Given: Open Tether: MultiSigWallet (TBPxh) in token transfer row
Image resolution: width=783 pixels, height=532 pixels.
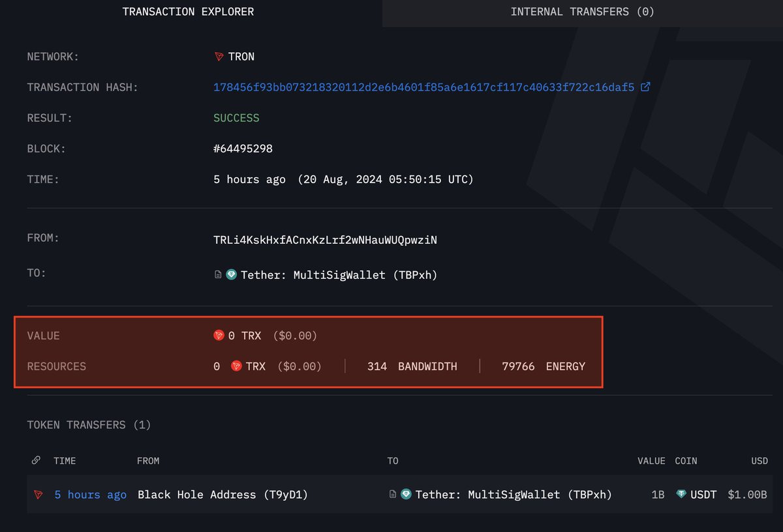Looking at the screenshot, I should click(x=514, y=495).
